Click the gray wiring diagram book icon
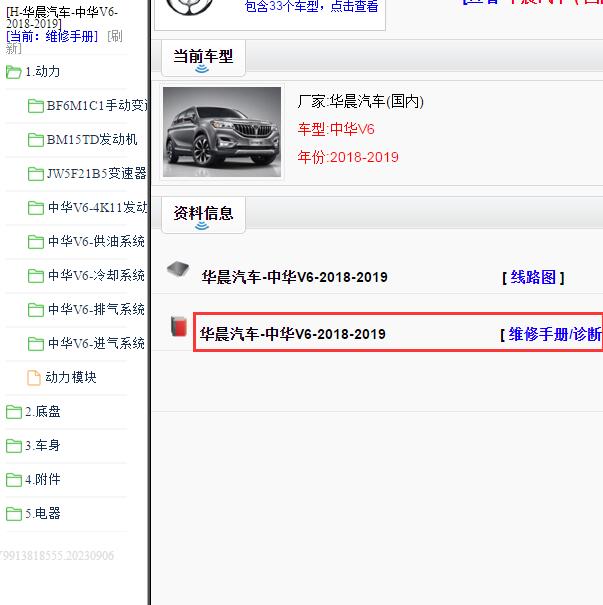The height and width of the screenshot is (605, 603). point(178,270)
